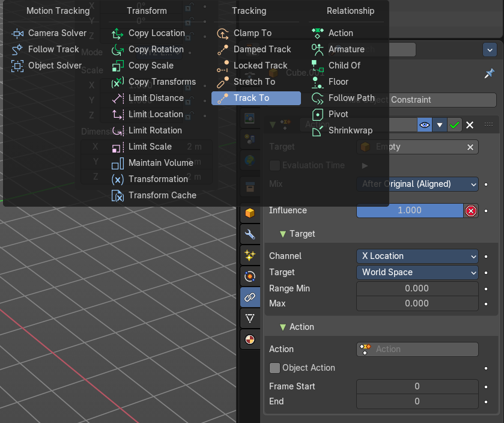Animate Channel property dot
Image resolution: width=504 pixels, height=423 pixels.
point(486,257)
